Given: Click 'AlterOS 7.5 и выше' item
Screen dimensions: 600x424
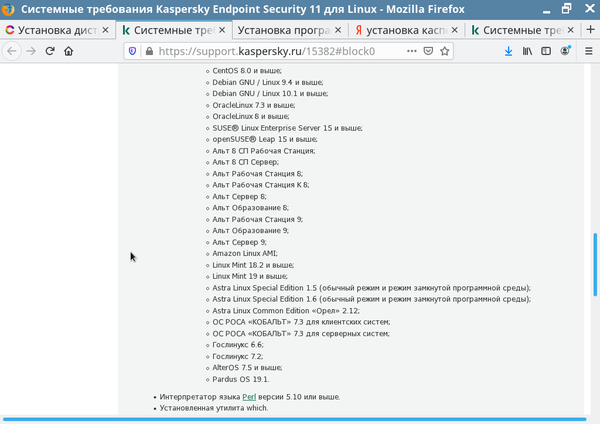Looking at the screenshot, I should click(247, 368).
